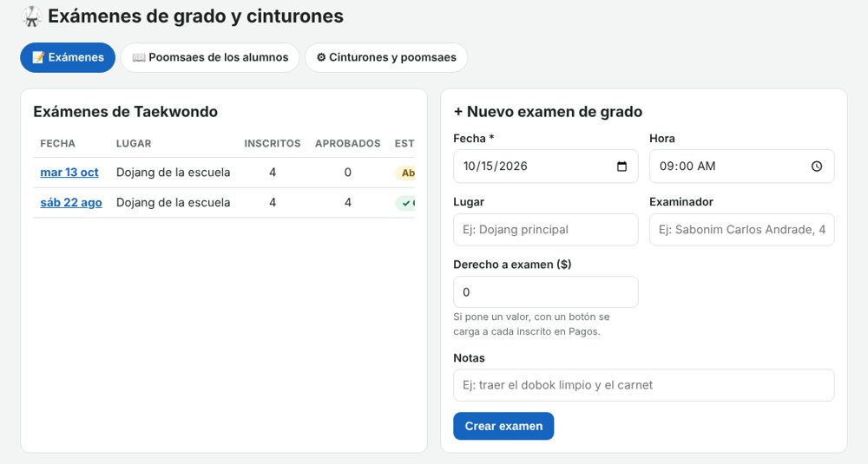Click the aprobados value 0 in mar 13 oct row

[x=348, y=173]
